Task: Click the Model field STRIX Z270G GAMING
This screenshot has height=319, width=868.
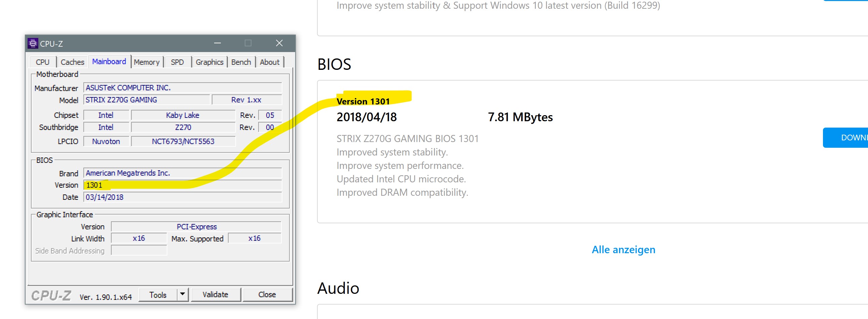Action: tap(147, 100)
